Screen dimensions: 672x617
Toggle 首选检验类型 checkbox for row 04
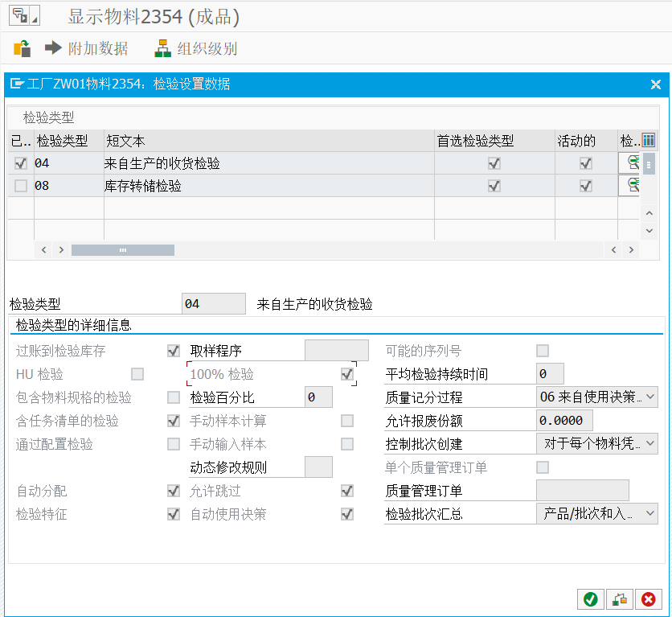[494, 163]
